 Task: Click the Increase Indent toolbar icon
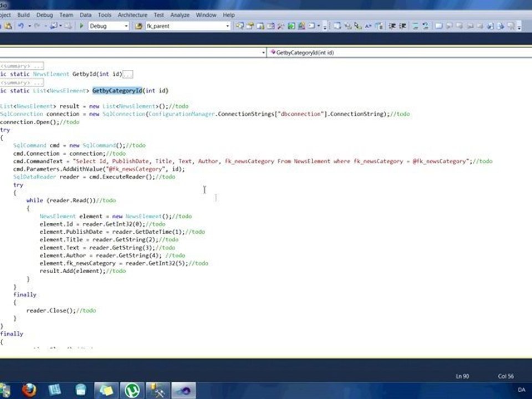pos(403,26)
